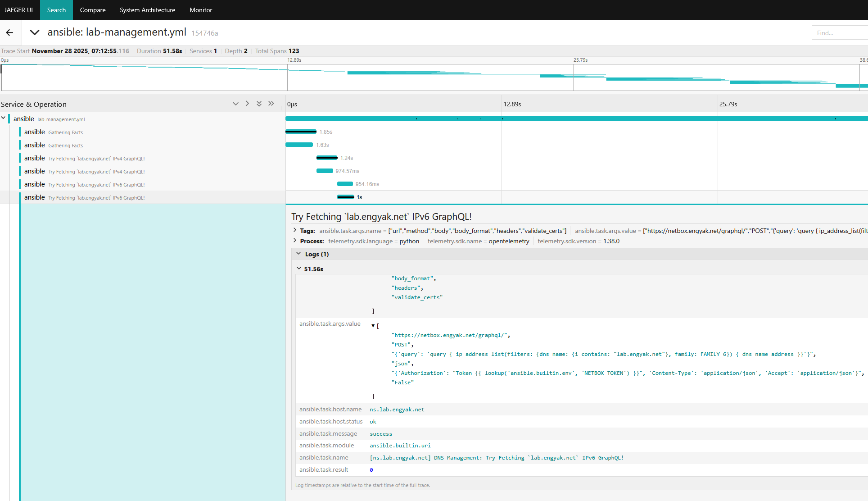868x501 pixels.
Task: Open the System Architecture tab
Action: (x=147, y=10)
